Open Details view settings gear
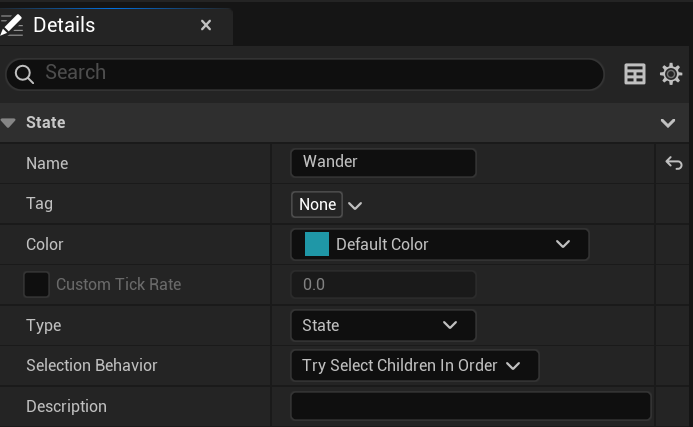Viewport: 693px width, 427px height. click(x=671, y=74)
